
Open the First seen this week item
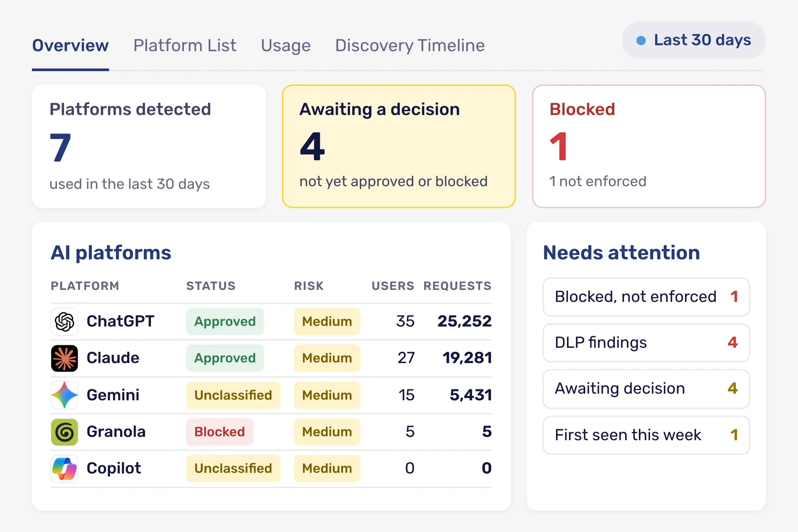(646, 435)
